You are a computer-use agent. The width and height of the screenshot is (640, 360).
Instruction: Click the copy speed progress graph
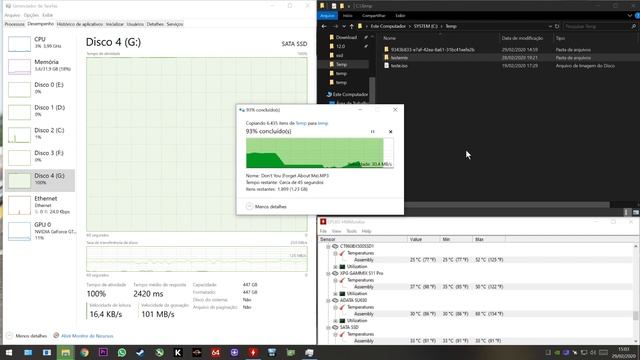(x=320, y=153)
